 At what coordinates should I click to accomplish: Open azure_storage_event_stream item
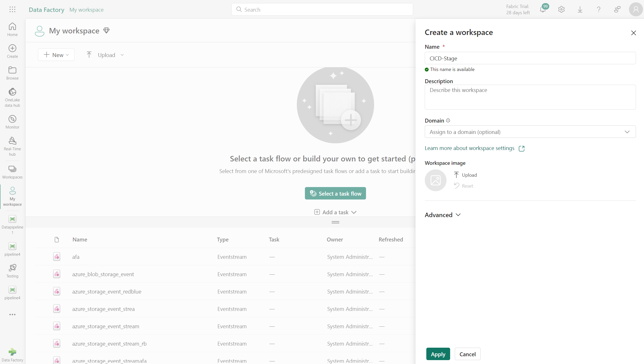click(106, 326)
